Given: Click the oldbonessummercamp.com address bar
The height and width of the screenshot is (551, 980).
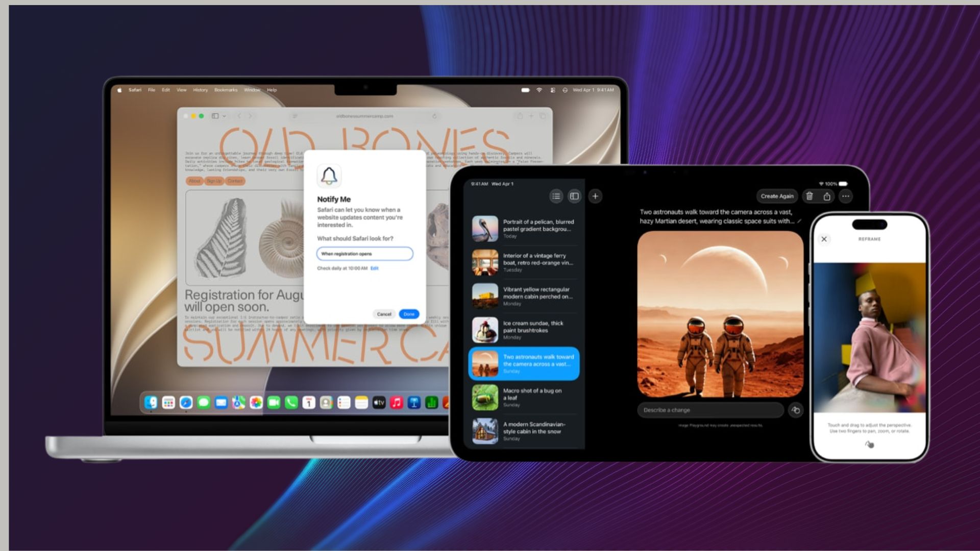Looking at the screenshot, I should (x=364, y=116).
